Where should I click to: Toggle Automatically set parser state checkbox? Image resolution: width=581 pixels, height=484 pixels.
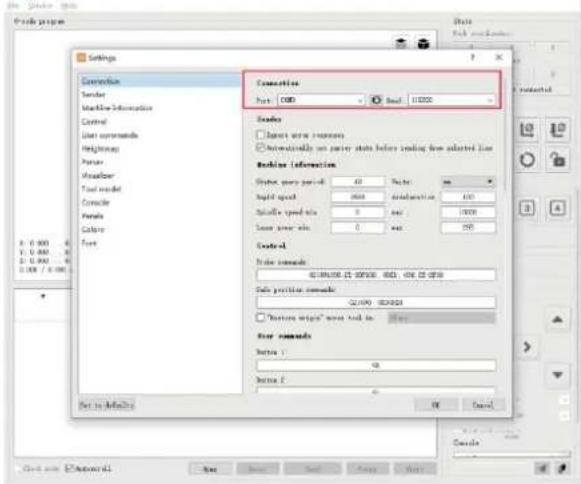[260, 148]
